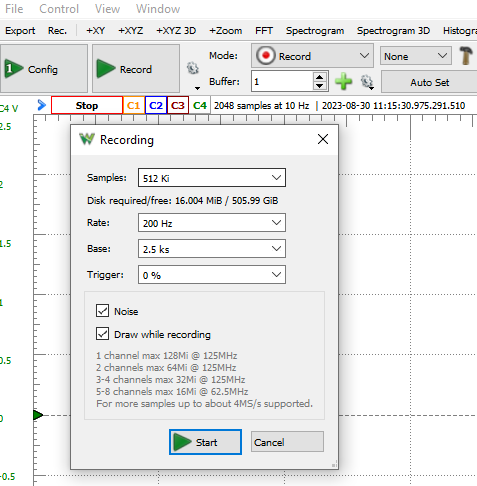Screen dimensions: 477x486
Task: Click the WaveForms logo in Recording dialog
Action: point(87,139)
